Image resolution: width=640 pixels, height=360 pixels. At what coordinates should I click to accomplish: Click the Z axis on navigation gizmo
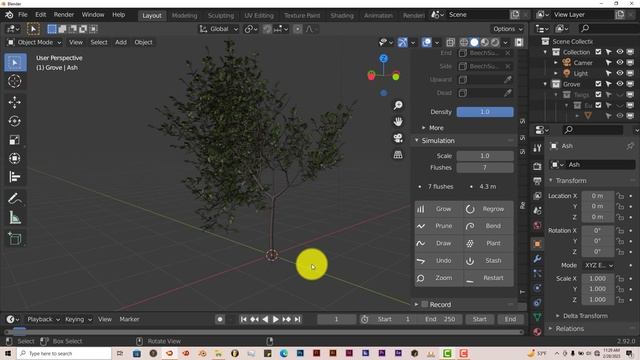click(383, 58)
